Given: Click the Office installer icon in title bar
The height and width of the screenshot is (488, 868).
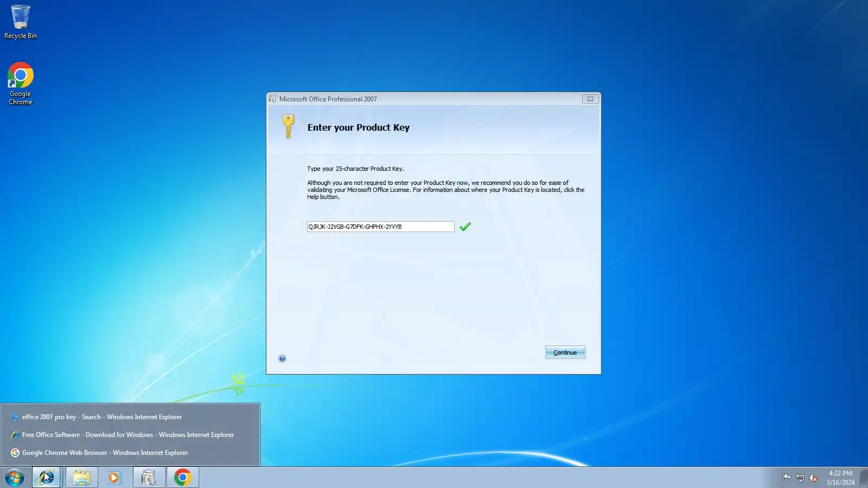Looking at the screenshot, I should pos(272,99).
